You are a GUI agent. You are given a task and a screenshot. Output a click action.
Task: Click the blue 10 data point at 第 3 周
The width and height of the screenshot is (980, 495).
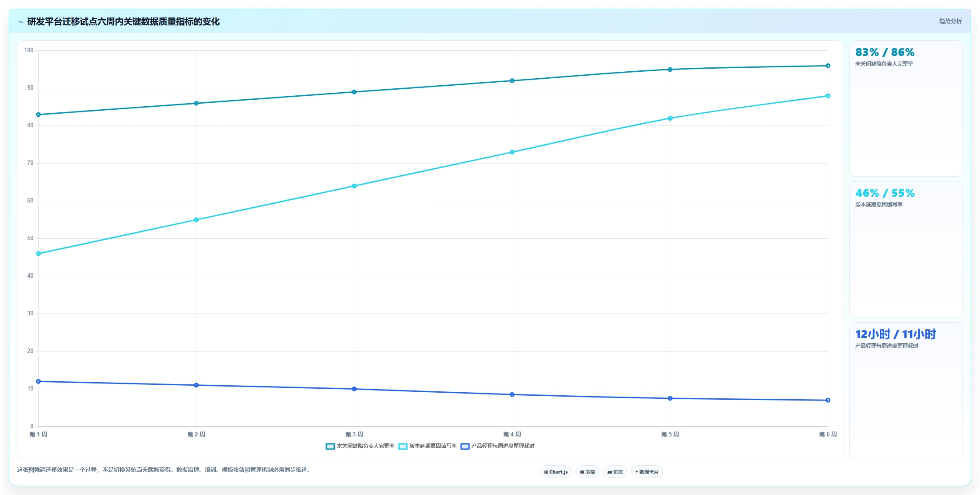pos(354,389)
